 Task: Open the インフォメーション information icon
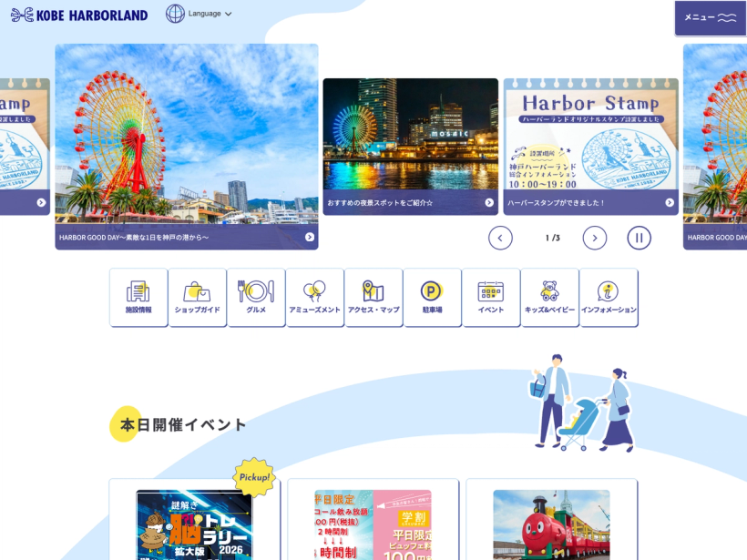(609, 297)
